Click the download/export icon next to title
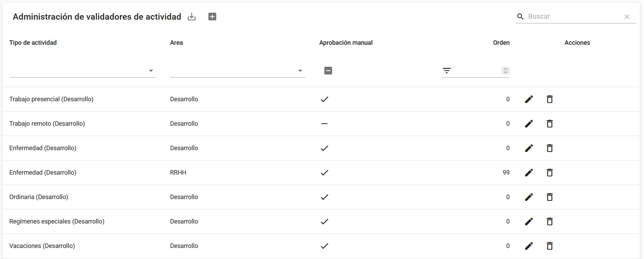 point(192,17)
